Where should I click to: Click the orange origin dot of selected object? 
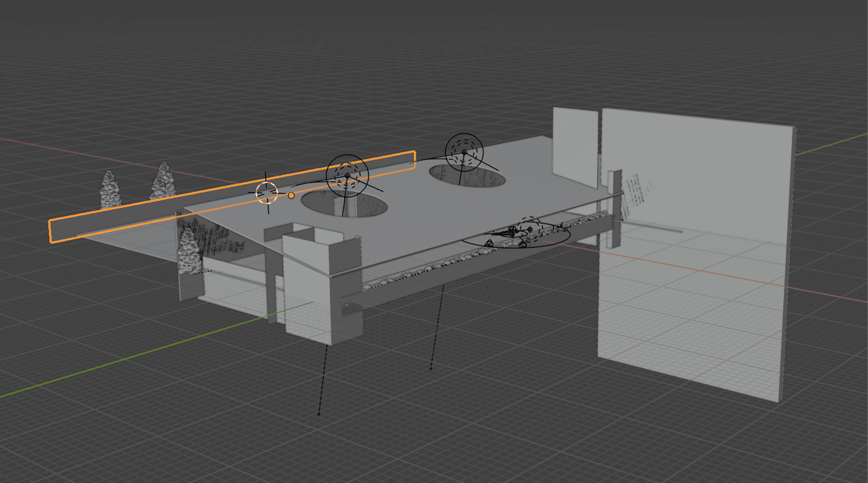291,195
